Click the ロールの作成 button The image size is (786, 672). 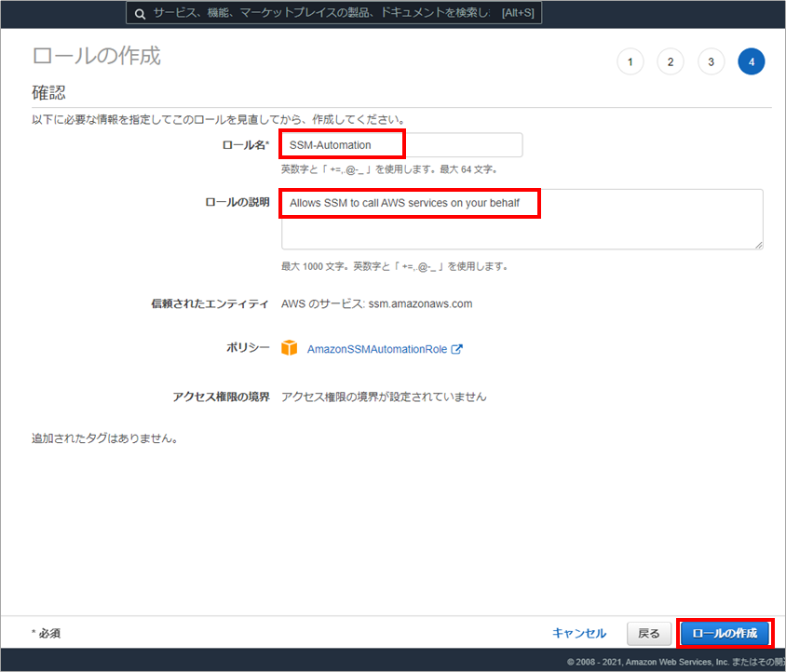point(725,634)
